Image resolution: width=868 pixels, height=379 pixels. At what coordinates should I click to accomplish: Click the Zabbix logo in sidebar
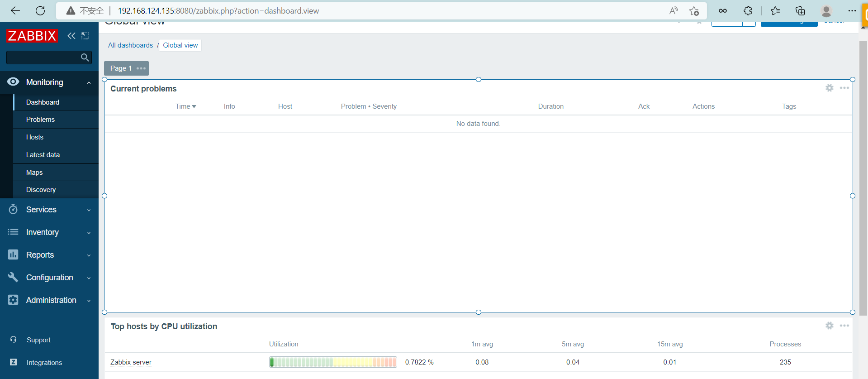(x=32, y=36)
